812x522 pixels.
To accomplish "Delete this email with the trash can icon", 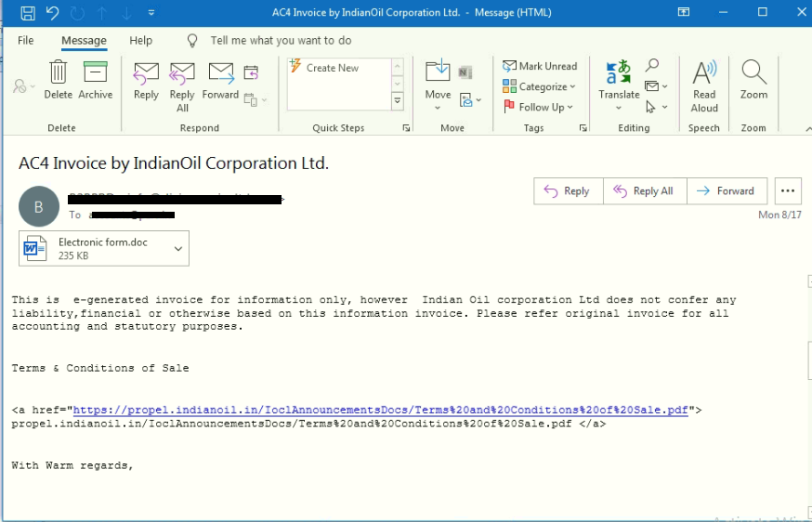I will (58, 80).
